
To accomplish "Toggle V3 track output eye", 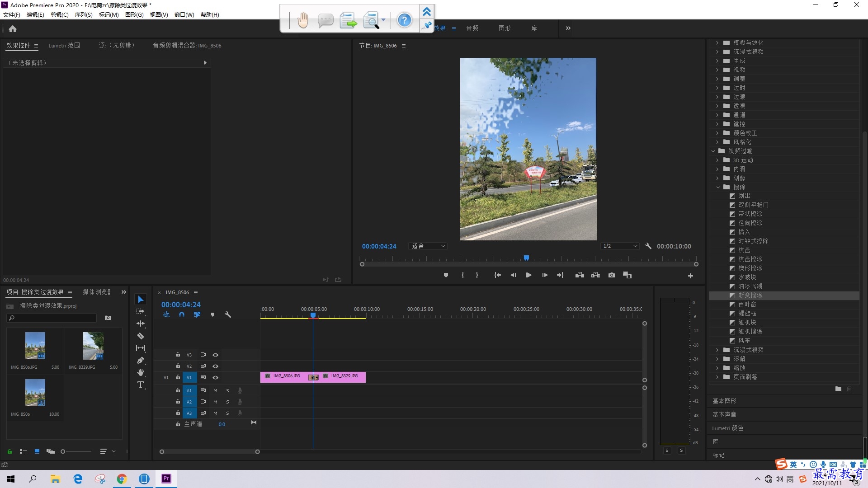I will tap(216, 355).
